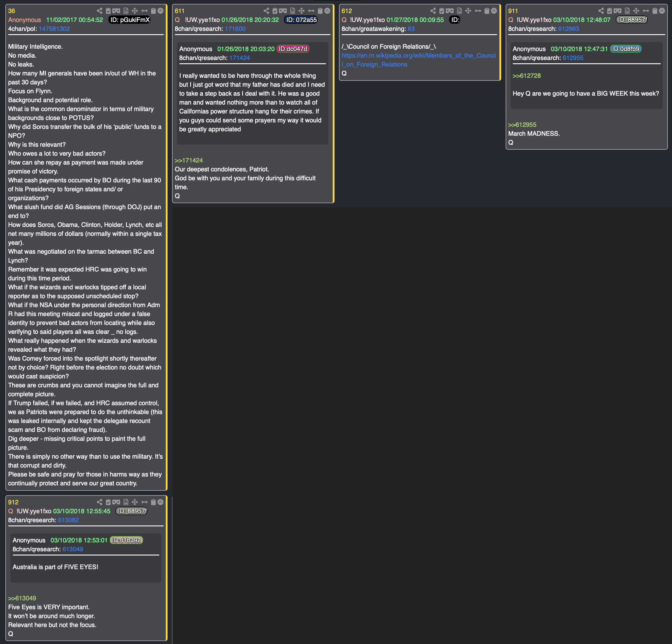Open qresearch post link 612963
This screenshot has width=672, height=644.
click(568, 29)
